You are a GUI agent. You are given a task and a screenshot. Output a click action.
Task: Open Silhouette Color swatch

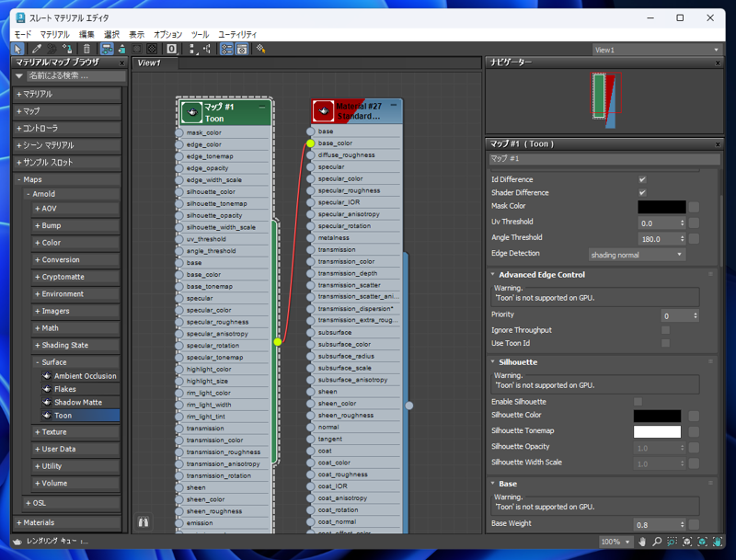[x=657, y=416]
